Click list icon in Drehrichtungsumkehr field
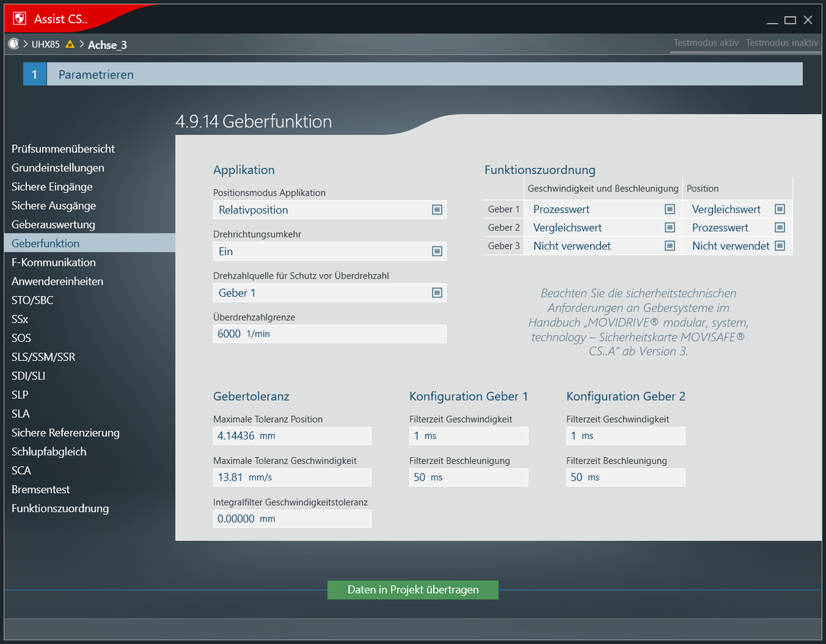826x644 pixels. pyautogui.click(x=437, y=251)
